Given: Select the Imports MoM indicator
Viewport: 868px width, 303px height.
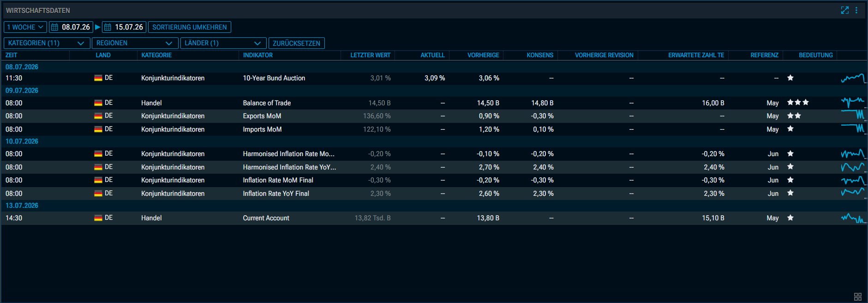Looking at the screenshot, I should [x=262, y=129].
